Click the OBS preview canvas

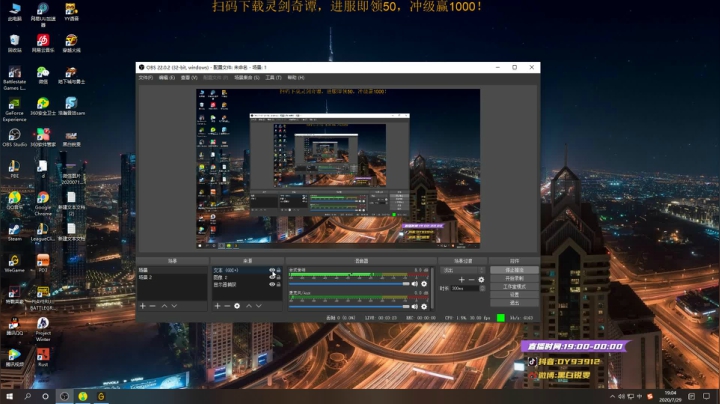[x=338, y=169]
